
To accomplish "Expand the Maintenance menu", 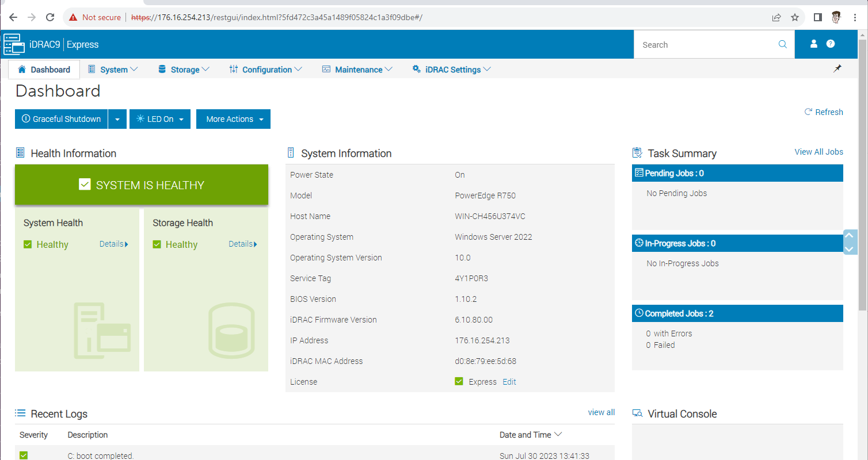I will point(357,69).
